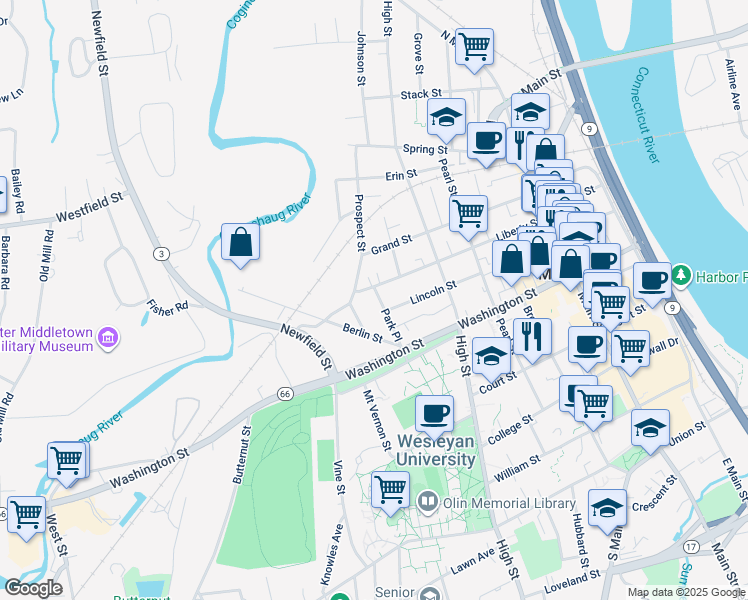Click the Route 66 shield on Washington St
The height and width of the screenshot is (600, 748).
click(285, 394)
